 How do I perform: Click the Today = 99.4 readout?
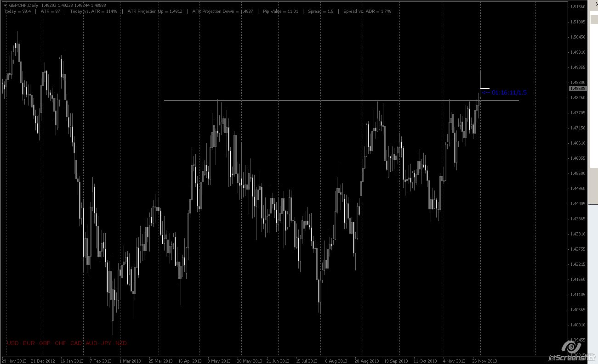(17, 11)
